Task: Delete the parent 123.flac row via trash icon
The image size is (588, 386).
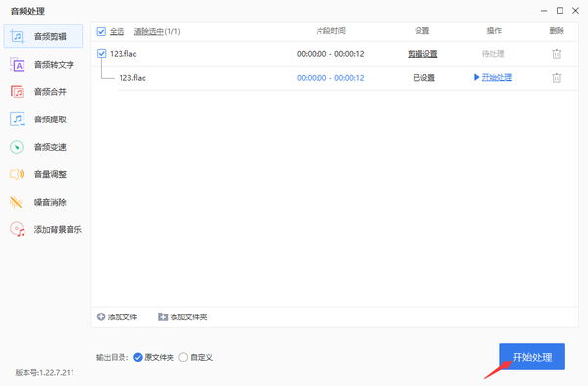Action: point(556,54)
